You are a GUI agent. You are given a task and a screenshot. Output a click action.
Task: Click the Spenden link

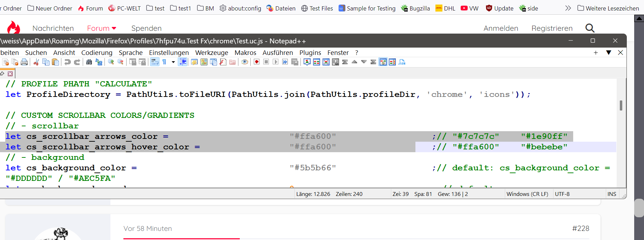[x=147, y=28]
